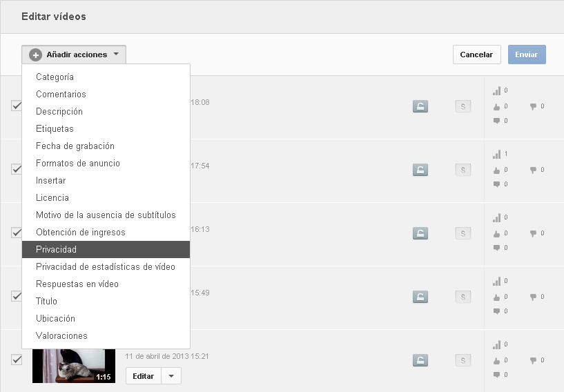Click thumbs-down icon on the second video row
This screenshot has height=392, width=564.
533,170
